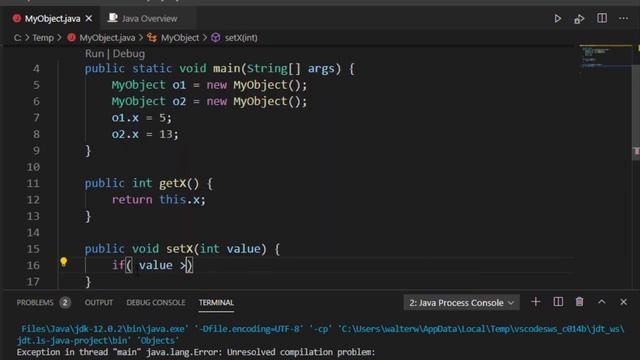Click the 'main' method name on line 4
The width and height of the screenshot is (640, 360).
click(x=227, y=69)
